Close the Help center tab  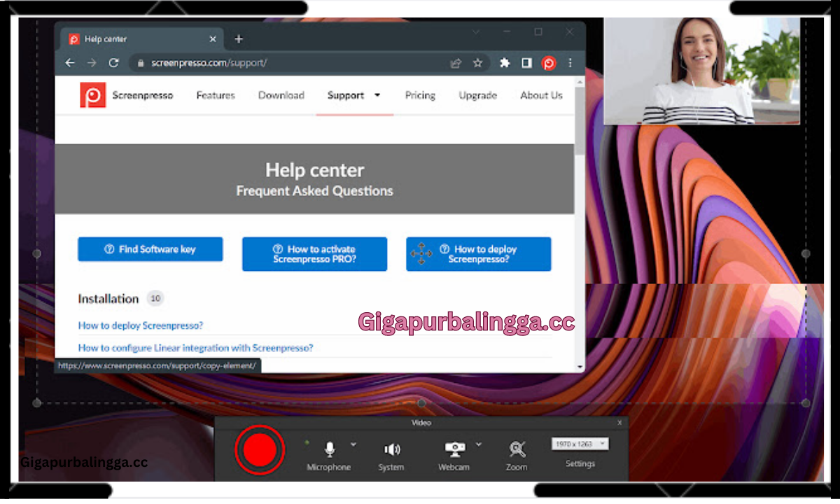[213, 39]
